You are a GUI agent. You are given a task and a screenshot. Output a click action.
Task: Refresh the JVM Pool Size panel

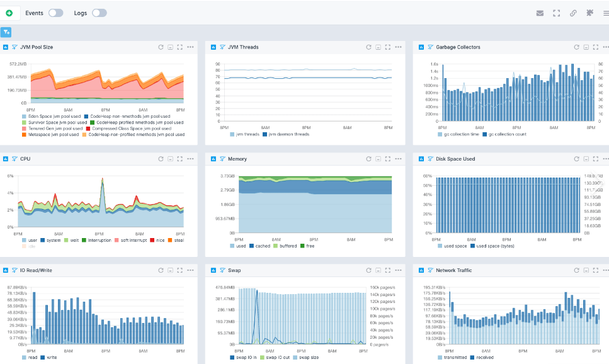pos(161,47)
